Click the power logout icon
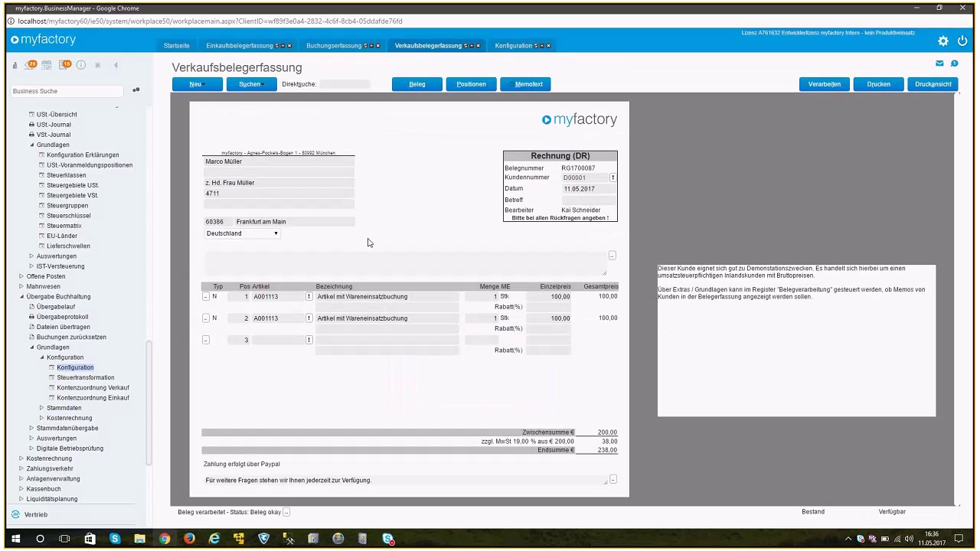This screenshot has width=980, height=551. click(x=962, y=41)
